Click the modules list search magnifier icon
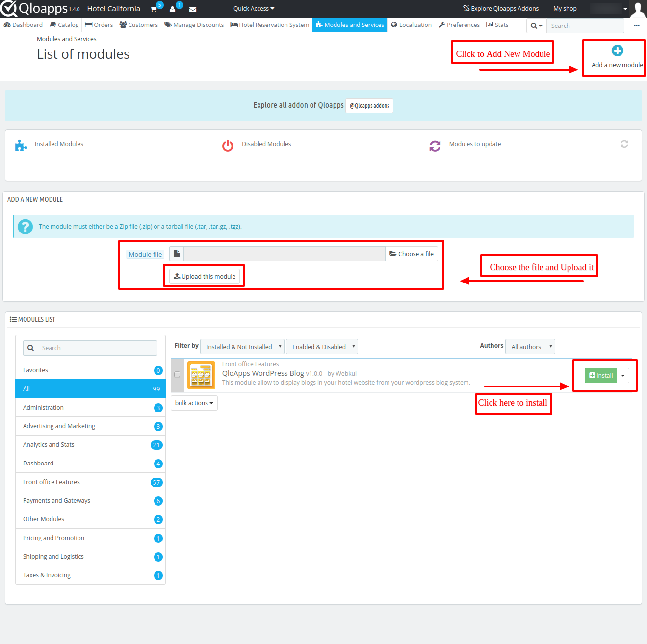 tap(30, 348)
